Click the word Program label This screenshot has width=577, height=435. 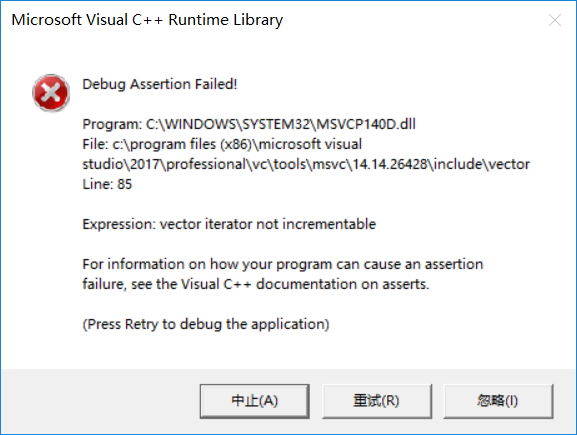pyautogui.click(x=112, y=125)
